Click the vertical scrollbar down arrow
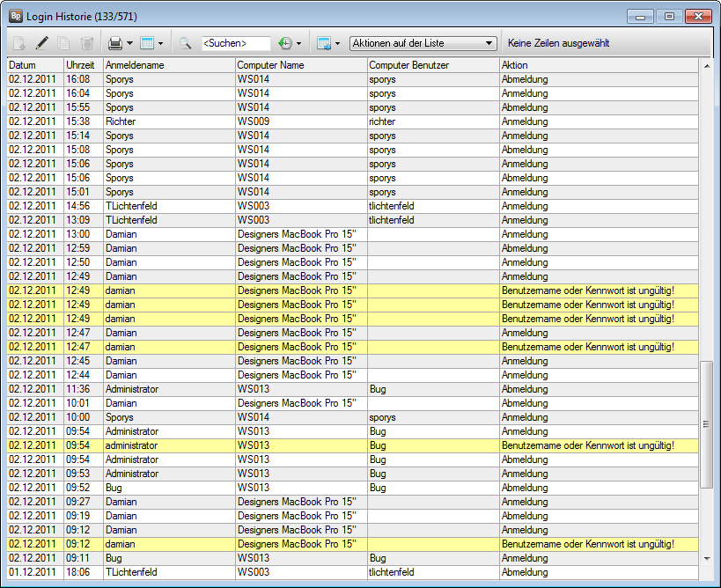721x588 pixels. tap(706, 558)
